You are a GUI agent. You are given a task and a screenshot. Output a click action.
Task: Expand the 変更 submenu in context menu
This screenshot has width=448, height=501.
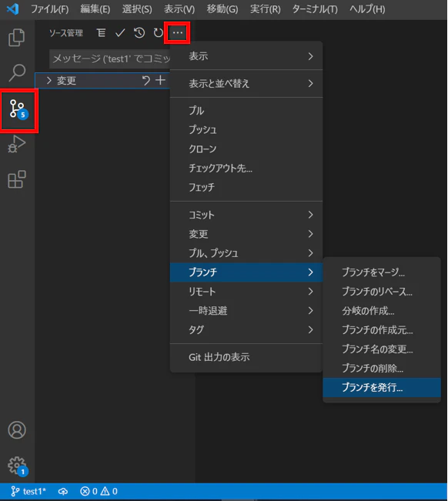click(x=246, y=234)
